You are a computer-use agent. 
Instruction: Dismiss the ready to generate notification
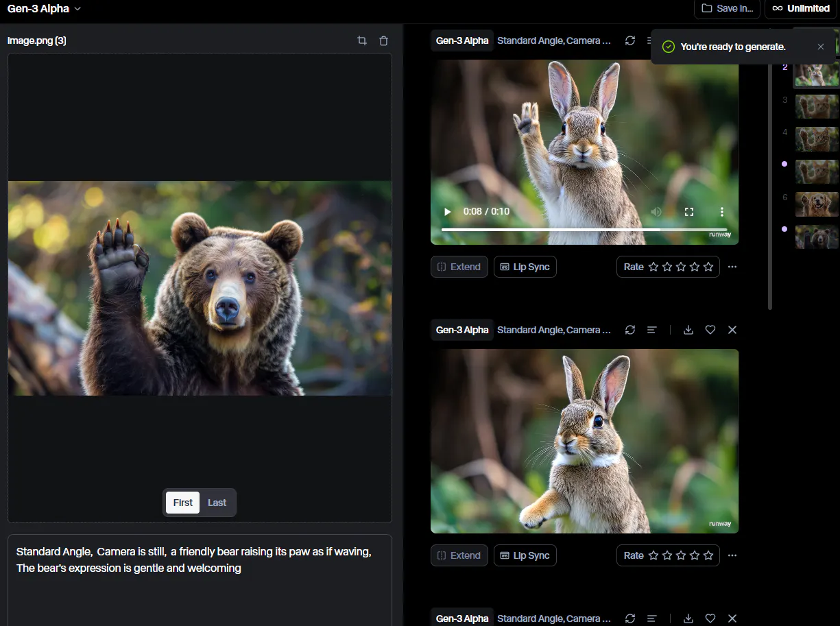tap(821, 47)
